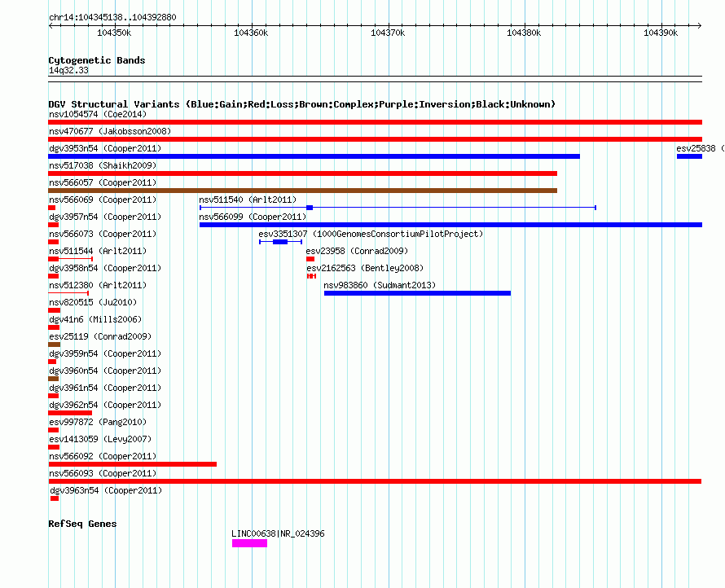Click the dgv3960n54 (Cooper2011) label

click(105, 371)
